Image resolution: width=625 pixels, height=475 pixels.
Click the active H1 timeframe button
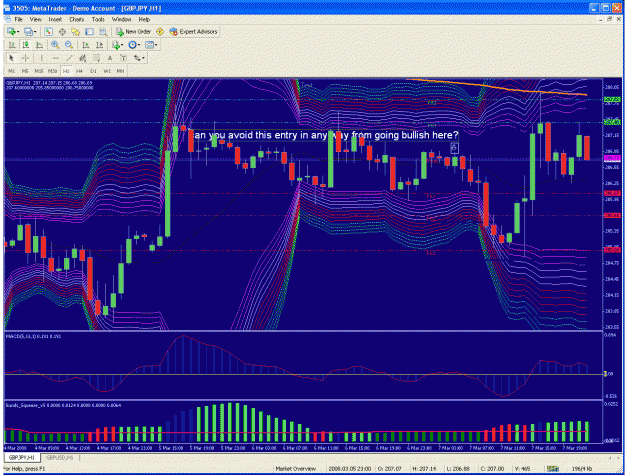pos(66,71)
